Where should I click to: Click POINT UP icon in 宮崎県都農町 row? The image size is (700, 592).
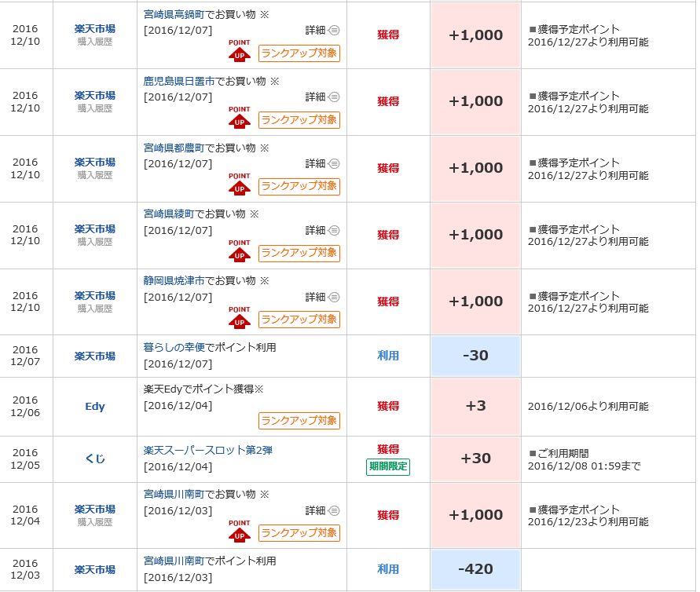coord(240,184)
